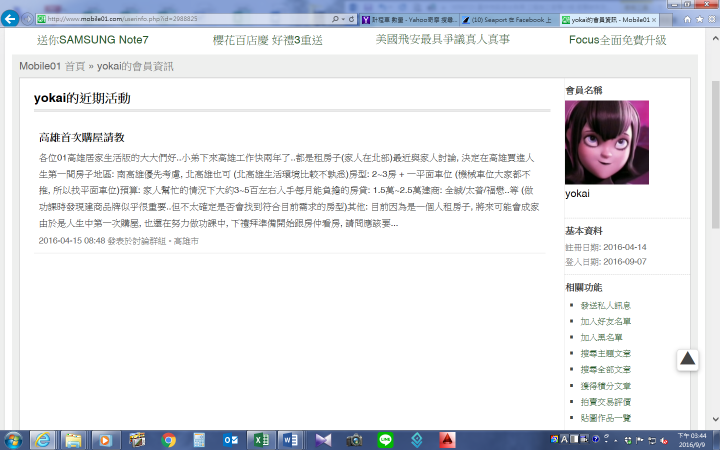Open the camera app taskbar icon
The height and width of the screenshot is (450, 720).
coord(354,440)
